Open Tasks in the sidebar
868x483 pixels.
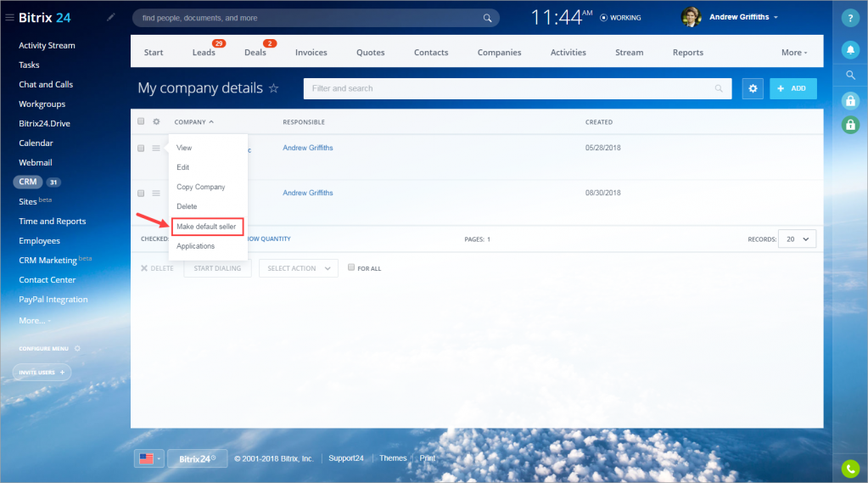click(29, 65)
